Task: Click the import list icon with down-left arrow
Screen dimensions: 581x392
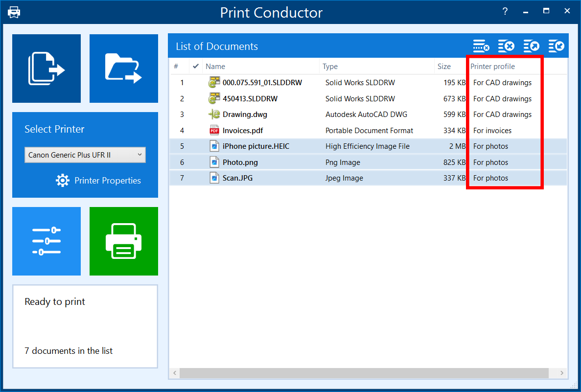Action: click(556, 46)
